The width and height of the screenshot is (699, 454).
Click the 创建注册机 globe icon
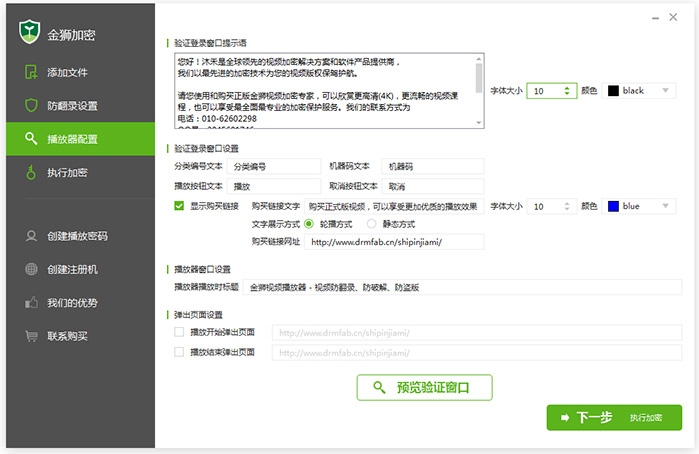31,269
